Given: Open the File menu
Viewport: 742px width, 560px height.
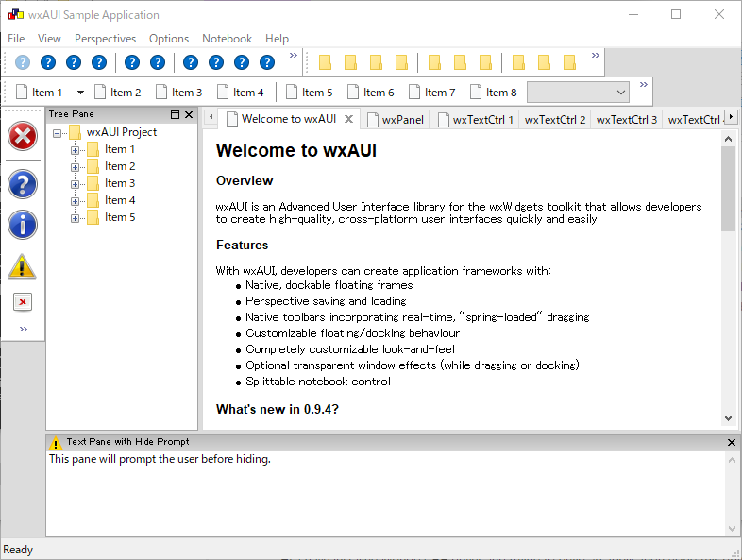Looking at the screenshot, I should pos(16,39).
